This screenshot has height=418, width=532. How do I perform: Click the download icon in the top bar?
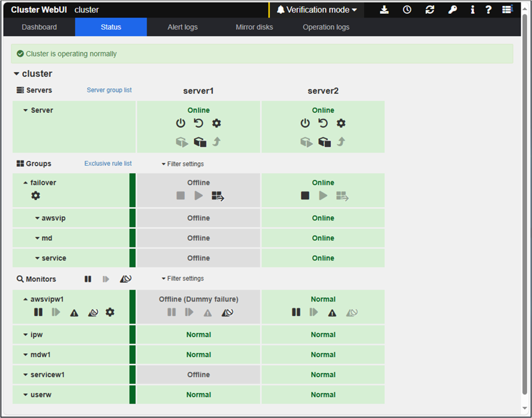384,10
